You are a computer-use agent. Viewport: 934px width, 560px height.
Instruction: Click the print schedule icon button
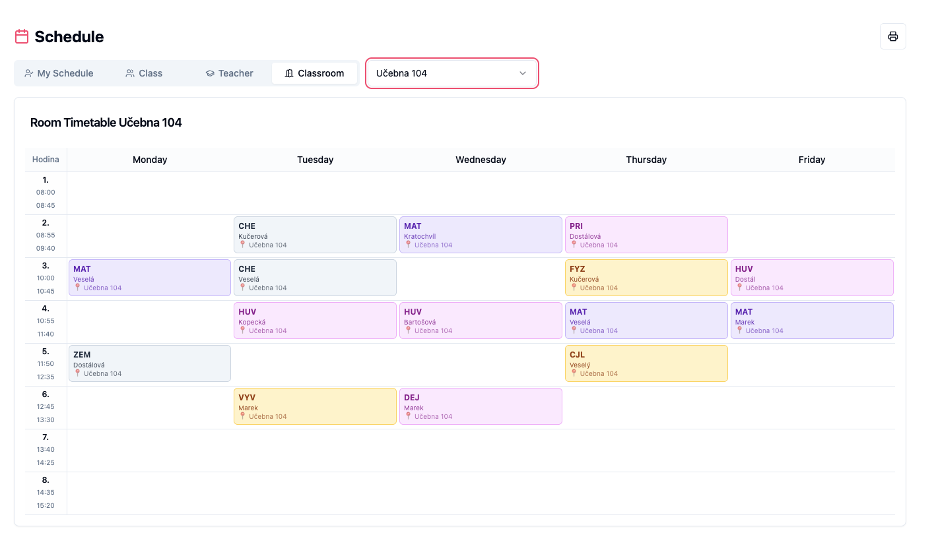pyautogui.click(x=892, y=36)
